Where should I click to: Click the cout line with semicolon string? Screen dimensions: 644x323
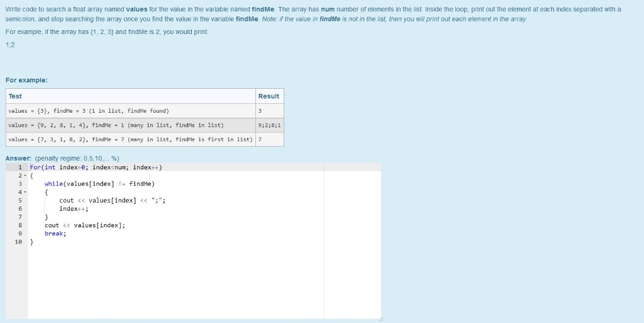(x=112, y=201)
